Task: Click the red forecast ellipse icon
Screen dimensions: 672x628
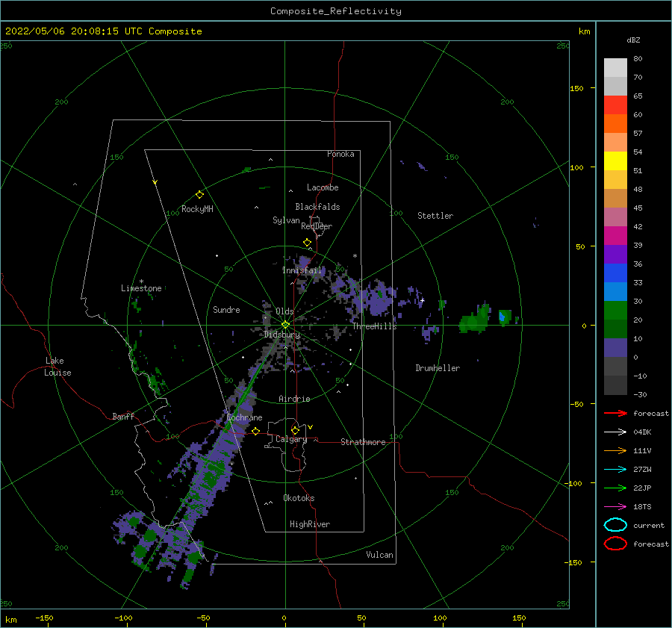Action: (x=615, y=544)
